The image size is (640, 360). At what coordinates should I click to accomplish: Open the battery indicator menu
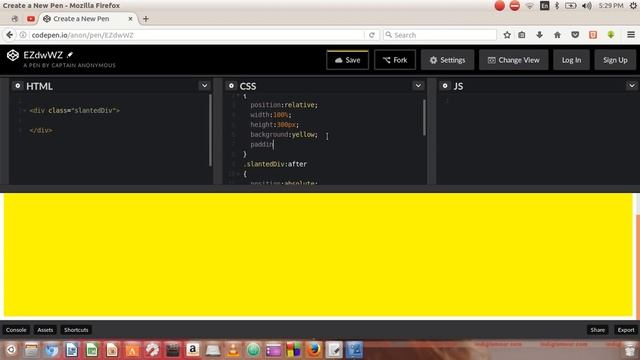[570, 6]
